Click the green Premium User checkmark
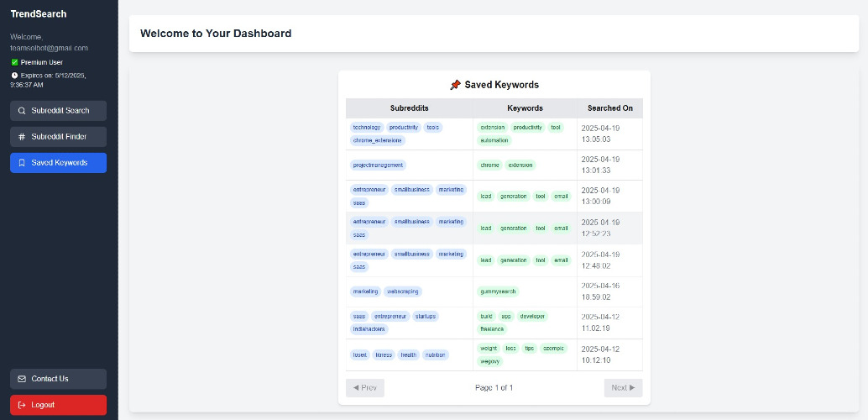 pos(14,63)
